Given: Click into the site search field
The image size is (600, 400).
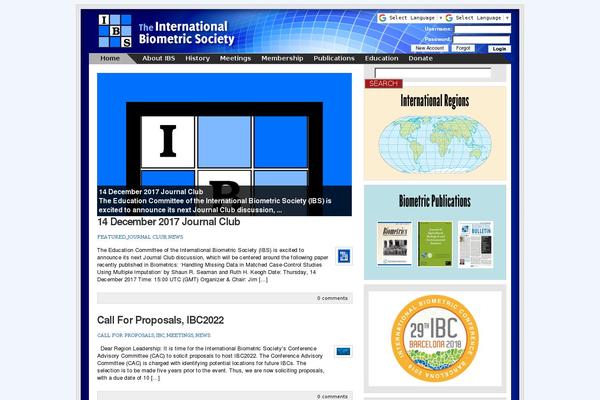Looking at the screenshot, I should point(433,73).
